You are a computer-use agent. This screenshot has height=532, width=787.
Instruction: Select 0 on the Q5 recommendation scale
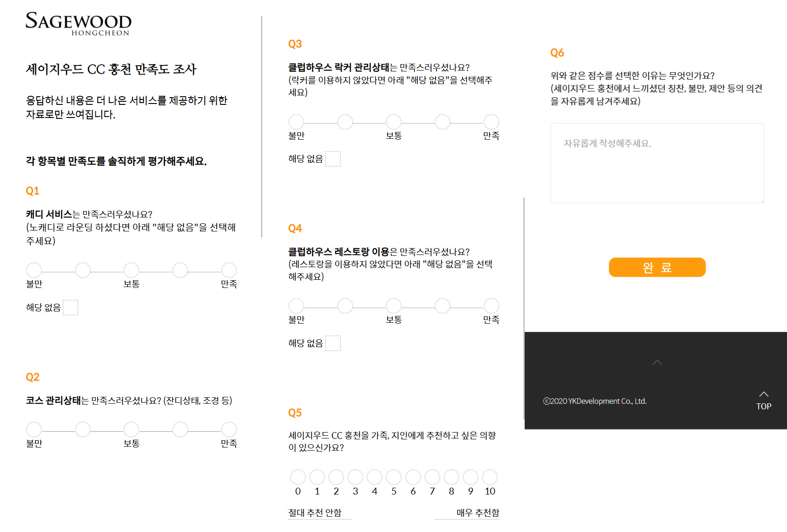(x=298, y=476)
